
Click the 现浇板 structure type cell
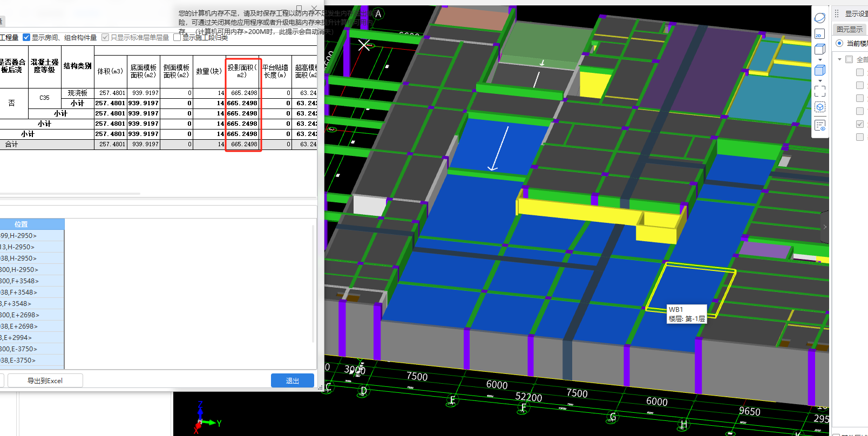pyautogui.click(x=78, y=93)
